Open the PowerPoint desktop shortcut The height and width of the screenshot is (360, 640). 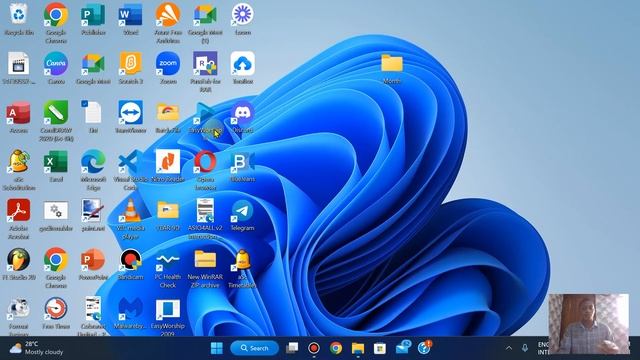click(x=93, y=264)
